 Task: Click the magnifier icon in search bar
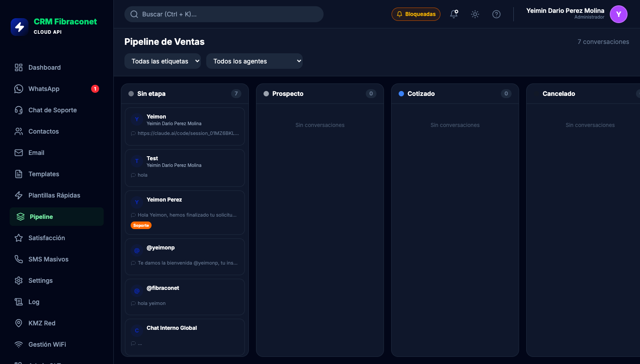coord(134,14)
